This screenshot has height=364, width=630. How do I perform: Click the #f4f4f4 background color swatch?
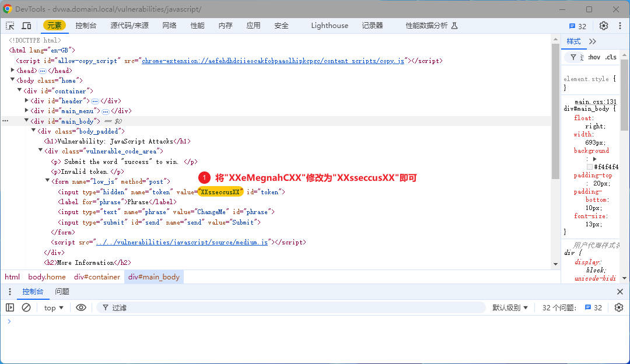click(589, 167)
